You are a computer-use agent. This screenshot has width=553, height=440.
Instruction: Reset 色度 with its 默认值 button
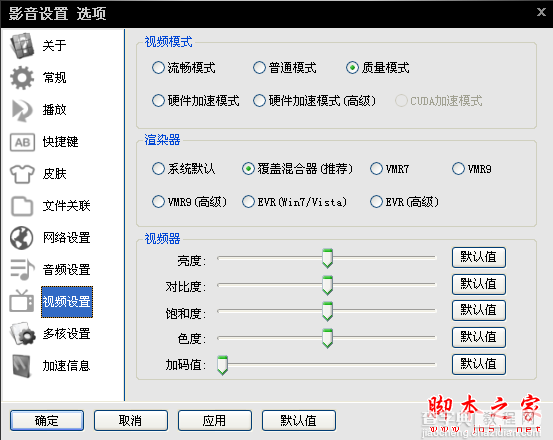point(479,337)
